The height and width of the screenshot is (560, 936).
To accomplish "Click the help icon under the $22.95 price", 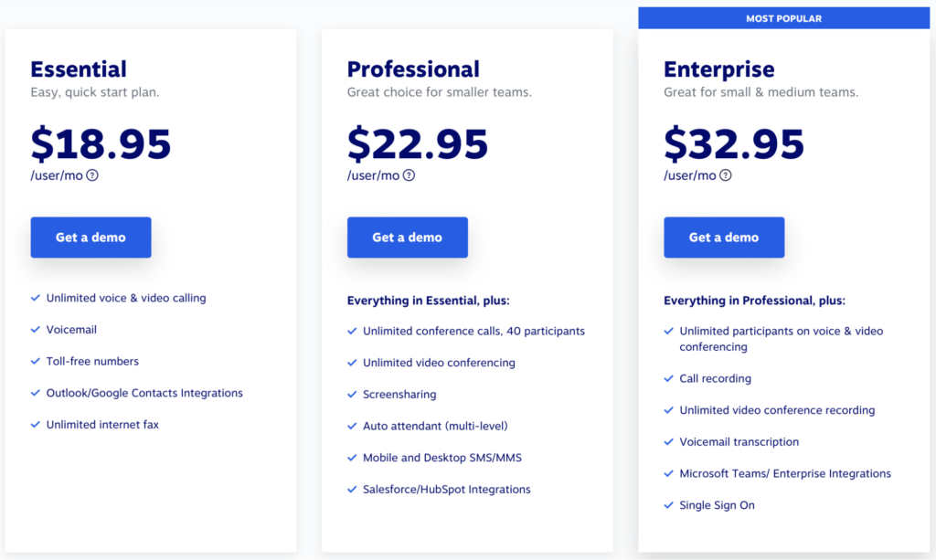I will point(409,175).
